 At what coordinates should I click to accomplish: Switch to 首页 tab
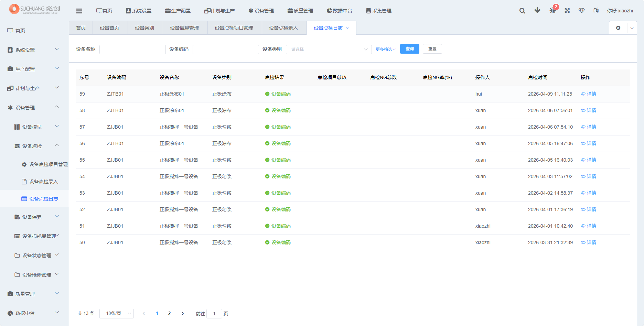click(81, 28)
